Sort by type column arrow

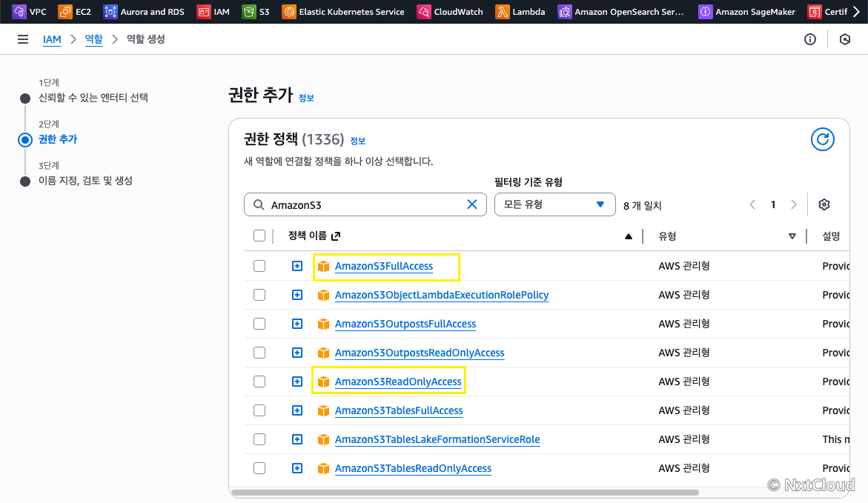pos(792,236)
